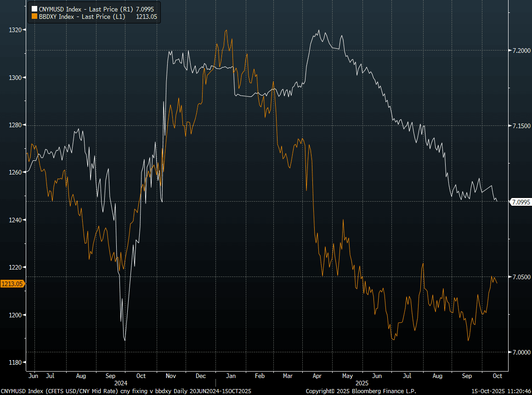Click the white 7.0995 right axis price tag
This screenshot has height=395, width=532.
tap(521, 202)
